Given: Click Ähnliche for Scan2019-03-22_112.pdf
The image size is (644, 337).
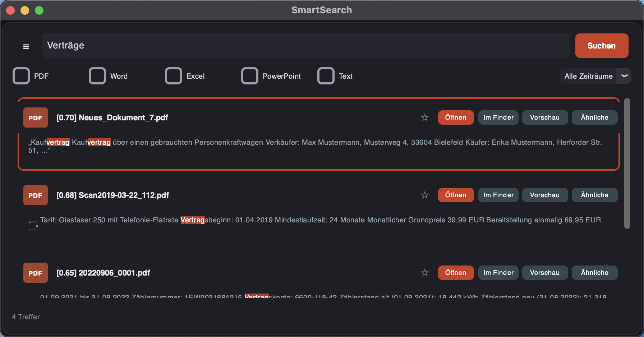Looking at the screenshot, I should [x=595, y=195].
